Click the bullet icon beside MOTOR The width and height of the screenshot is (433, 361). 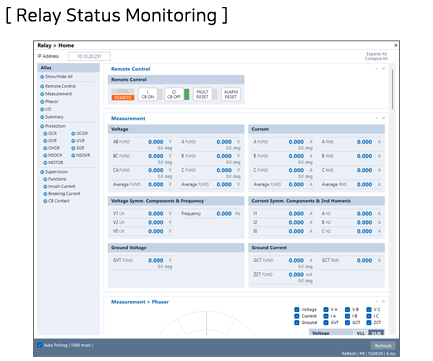[45, 163]
